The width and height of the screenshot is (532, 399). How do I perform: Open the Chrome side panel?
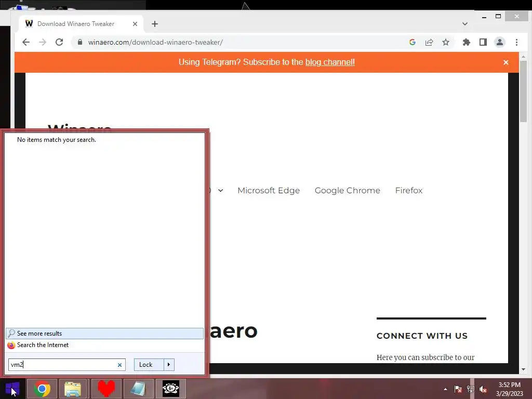(x=483, y=42)
